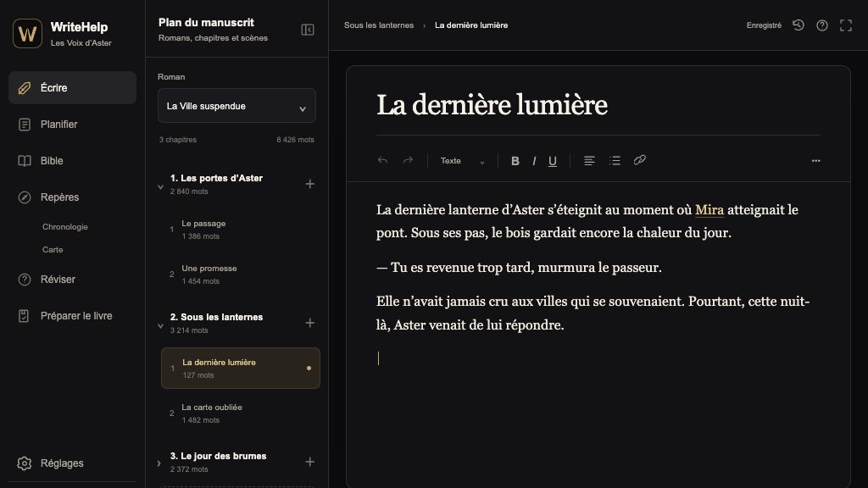868x488 pixels.
Task: Add a scene to Le jour des brumes
Action: tap(310, 462)
